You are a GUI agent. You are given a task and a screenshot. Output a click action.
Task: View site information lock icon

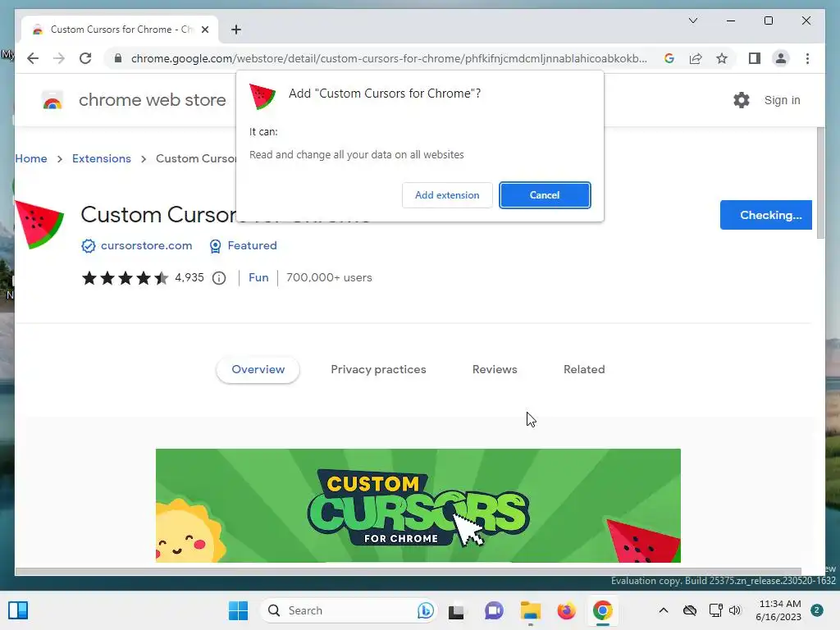click(118, 58)
